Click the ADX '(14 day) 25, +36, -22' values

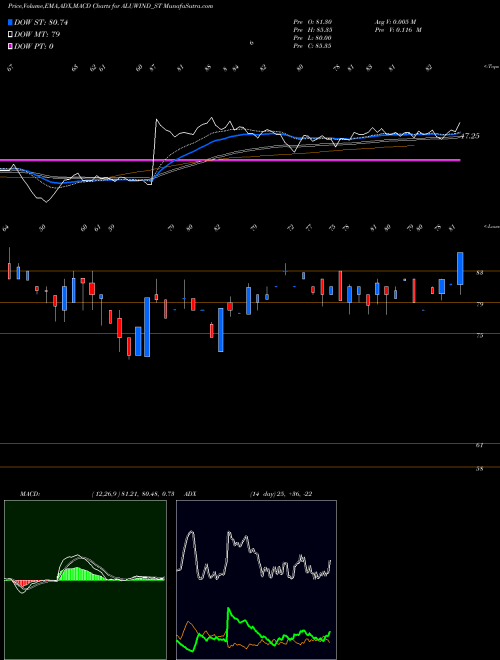tap(281, 494)
